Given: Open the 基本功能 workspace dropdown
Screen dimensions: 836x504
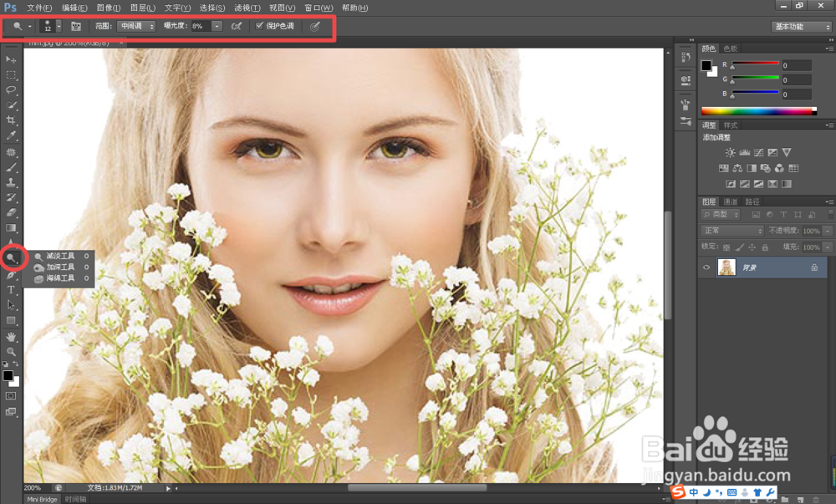Looking at the screenshot, I should (802, 27).
